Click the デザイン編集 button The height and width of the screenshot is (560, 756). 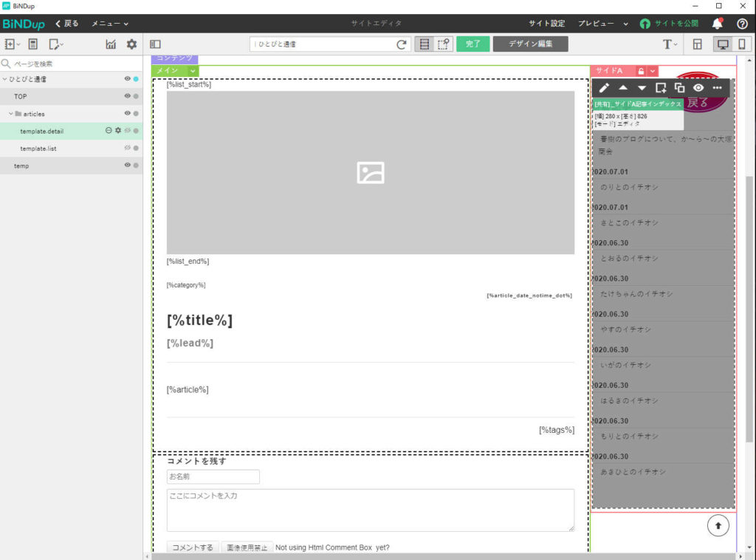click(x=530, y=44)
